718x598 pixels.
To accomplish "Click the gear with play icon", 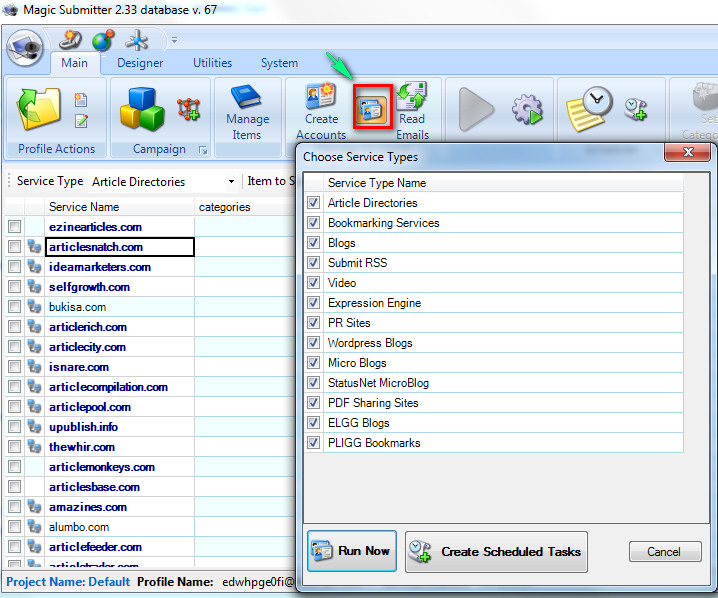I will pos(527,110).
